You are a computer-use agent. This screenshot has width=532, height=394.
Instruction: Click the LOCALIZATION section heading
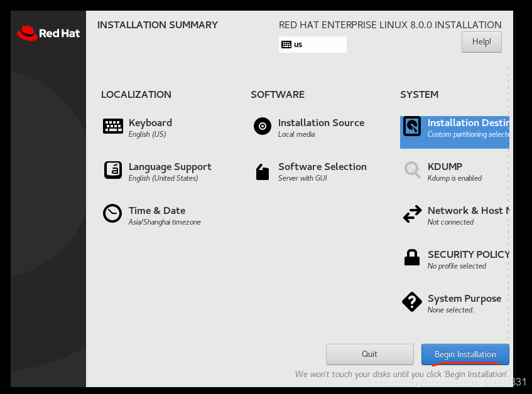pos(136,95)
